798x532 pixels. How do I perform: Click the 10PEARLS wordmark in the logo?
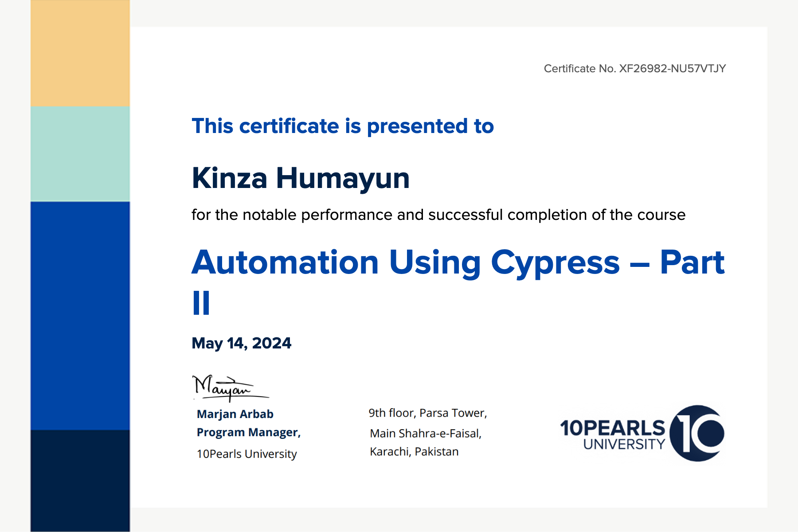click(612, 428)
